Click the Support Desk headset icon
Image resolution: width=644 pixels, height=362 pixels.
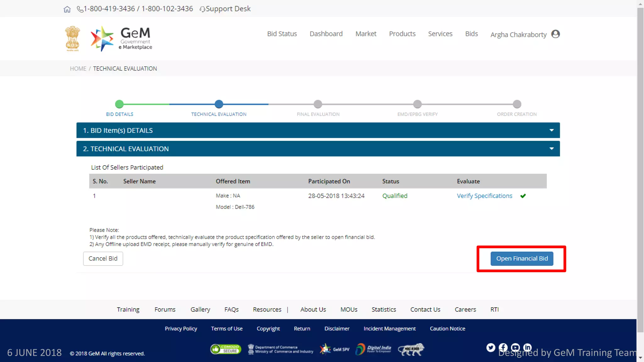pyautogui.click(x=202, y=9)
